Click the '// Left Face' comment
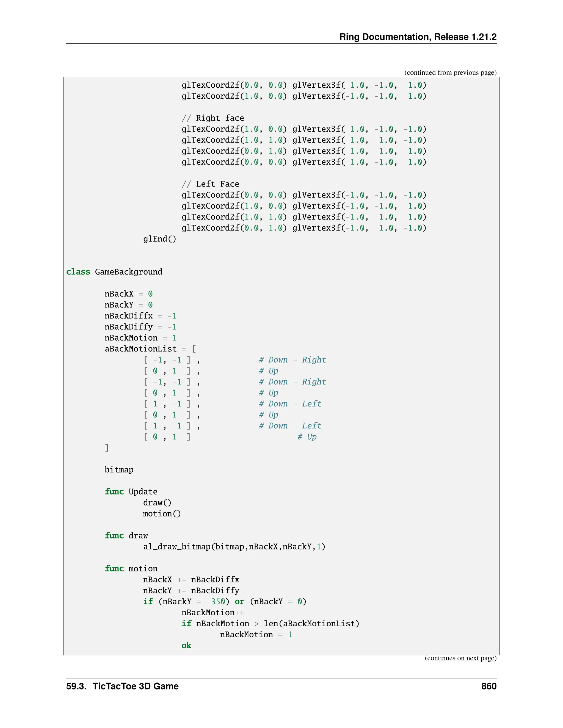This screenshot has width=563, height=728. click(211, 184)
